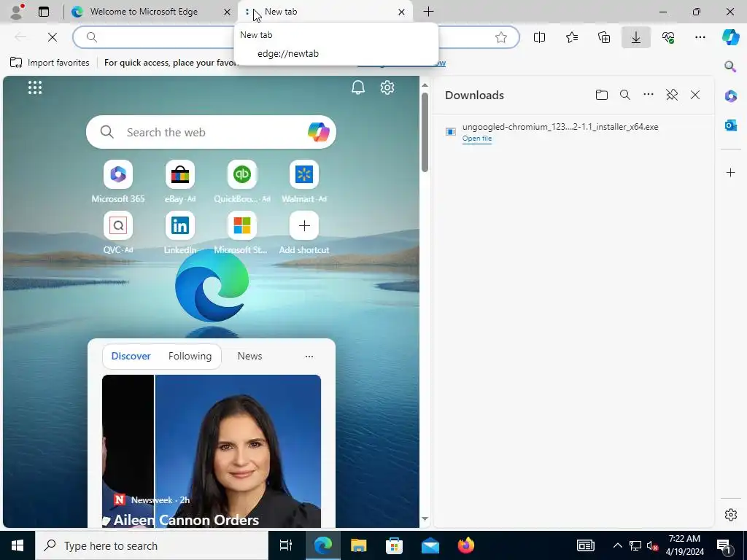Open the app launcher grid icon
Viewport: 747px width, 560px height.
pos(35,87)
